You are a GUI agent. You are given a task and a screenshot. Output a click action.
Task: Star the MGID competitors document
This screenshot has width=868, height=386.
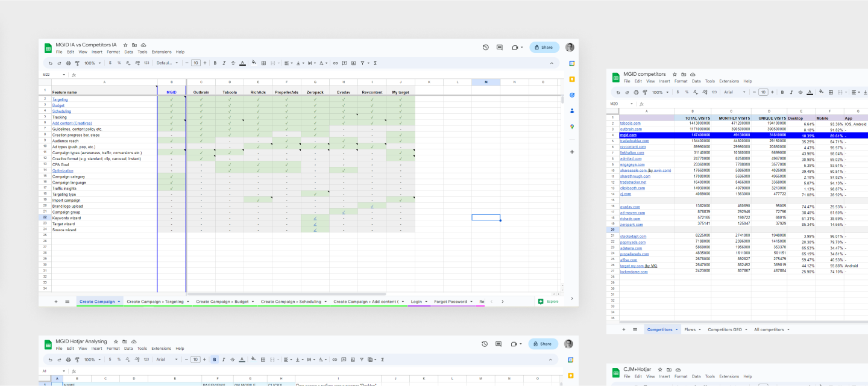(675, 74)
